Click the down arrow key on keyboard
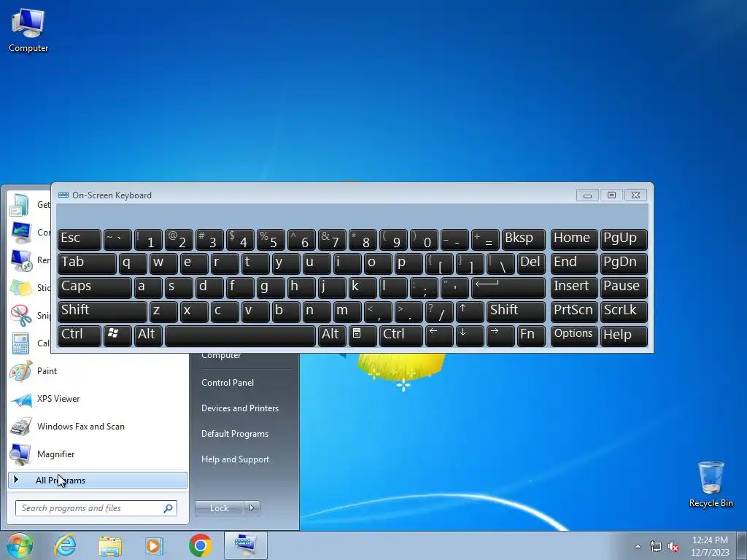The width and height of the screenshot is (747, 560). pos(470,335)
